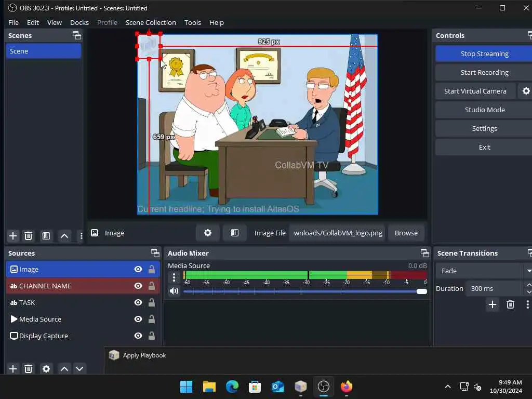Undock the Sources panel
The image size is (532, 399).
coord(155,253)
